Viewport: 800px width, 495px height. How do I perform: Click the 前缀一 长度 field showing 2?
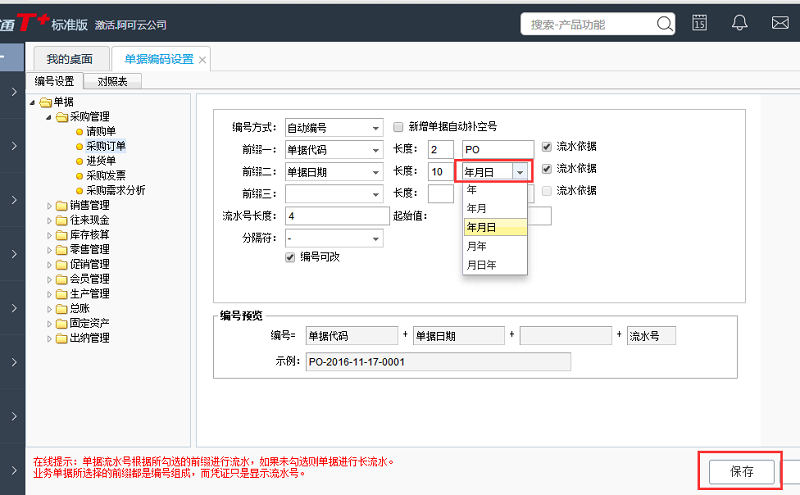(440, 150)
